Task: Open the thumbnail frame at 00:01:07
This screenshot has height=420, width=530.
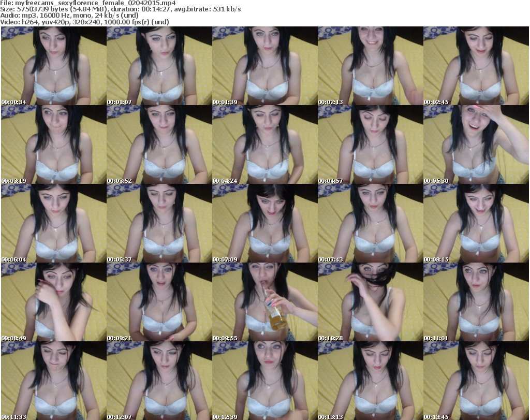Action: [x=159, y=66]
